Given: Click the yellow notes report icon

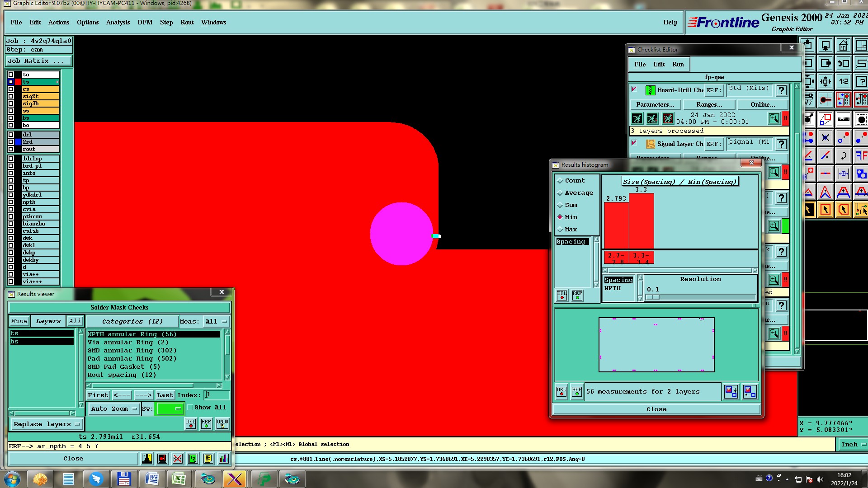Looking at the screenshot, I should (x=208, y=459).
